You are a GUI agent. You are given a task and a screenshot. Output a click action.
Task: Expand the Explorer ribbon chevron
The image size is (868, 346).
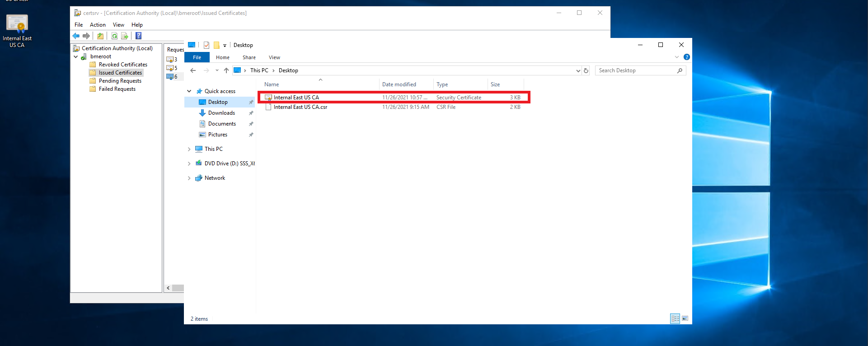[677, 57]
